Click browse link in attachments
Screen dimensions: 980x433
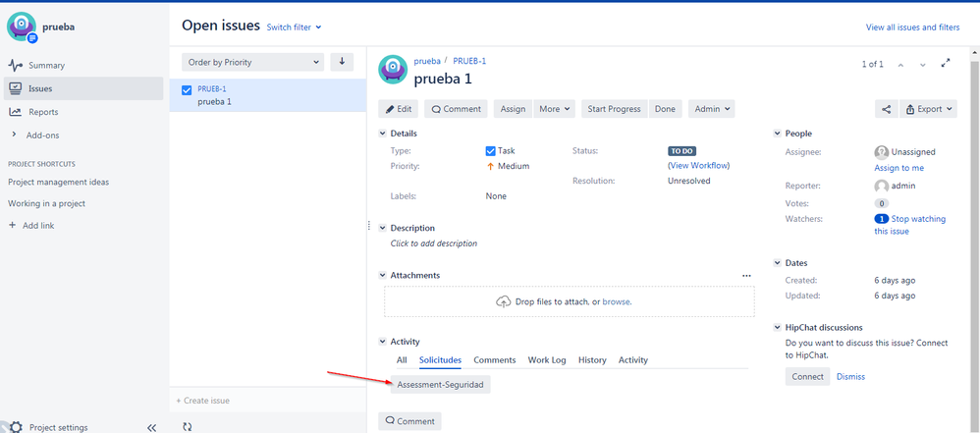(616, 301)
